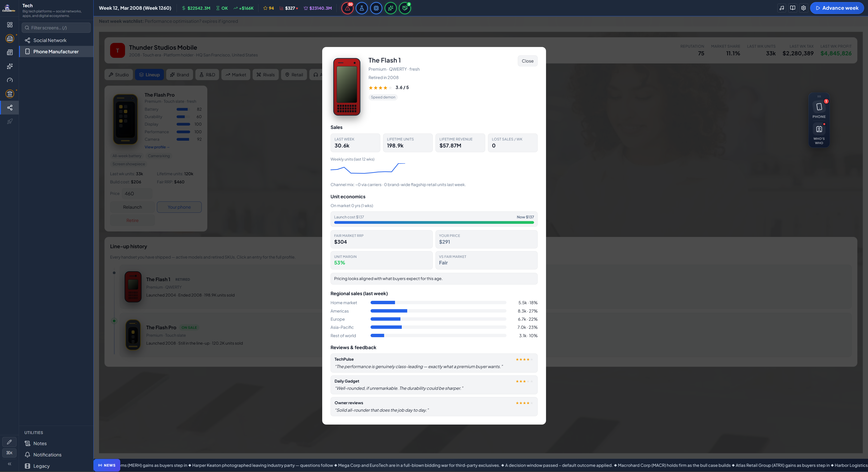Open the dashboard grid icon in sidebar
The image size is (868, 472).
[10, 25]
